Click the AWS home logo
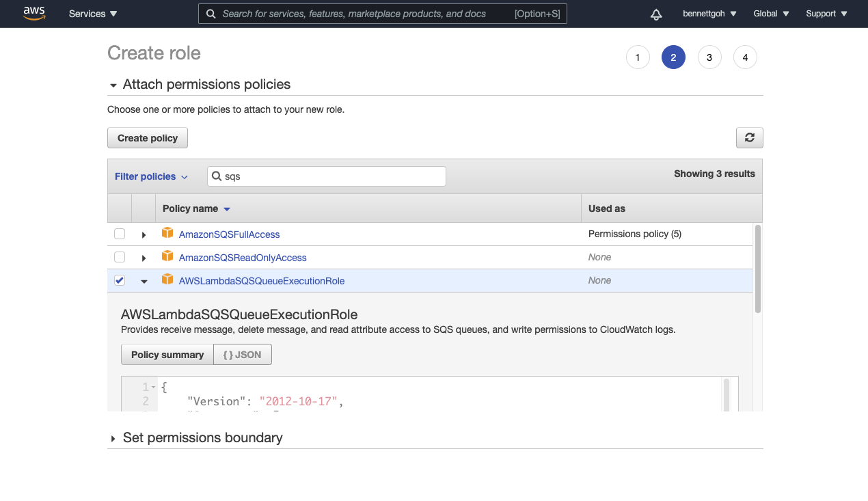 34,13
